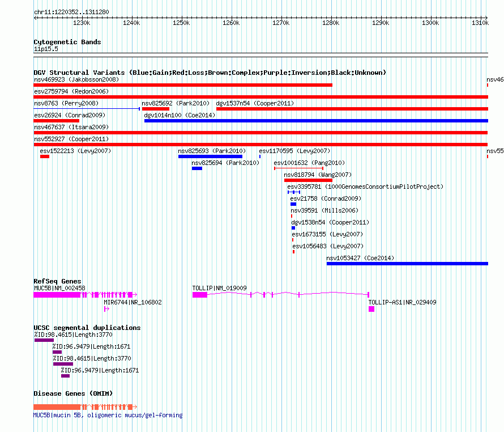
Task: Select the esv26924 (Conrad2009) red bar
Action: click(x=56, y=121)
